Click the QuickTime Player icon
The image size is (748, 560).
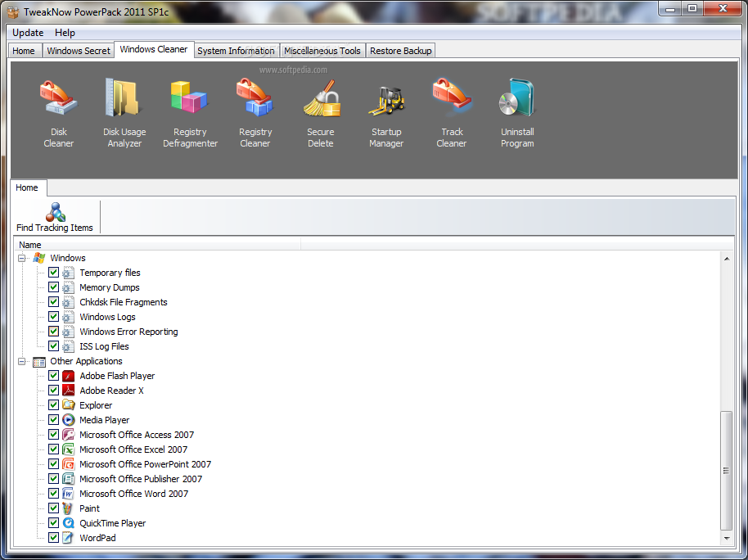[x=69, y=523]
